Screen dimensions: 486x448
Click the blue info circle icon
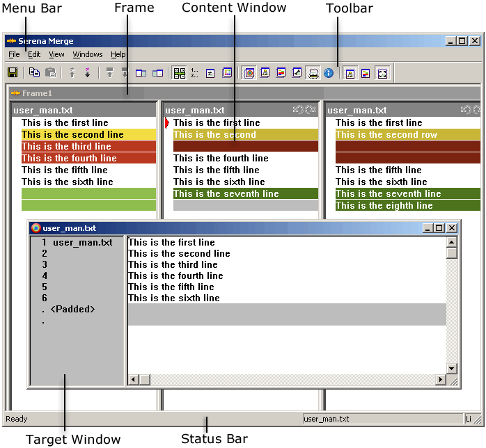329,73
